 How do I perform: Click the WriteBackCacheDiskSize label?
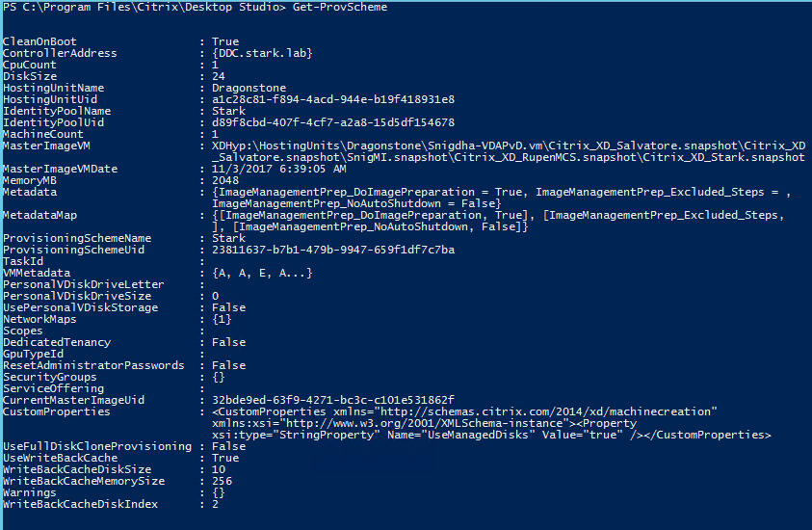[77, 469]
